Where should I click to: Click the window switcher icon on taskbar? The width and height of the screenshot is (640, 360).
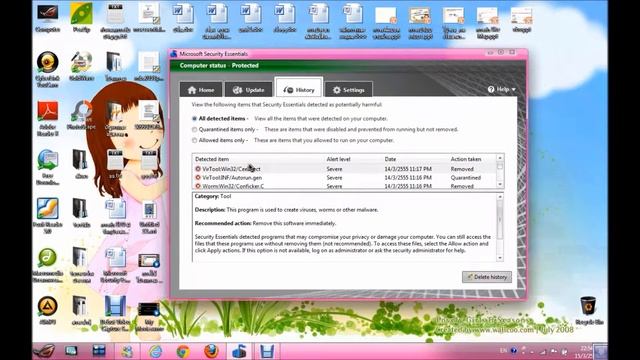[x=98, y=351]
